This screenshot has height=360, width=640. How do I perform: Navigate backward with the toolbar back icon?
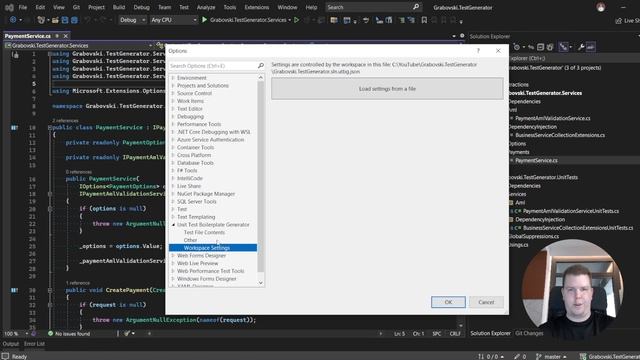click(x=13, y=20)
